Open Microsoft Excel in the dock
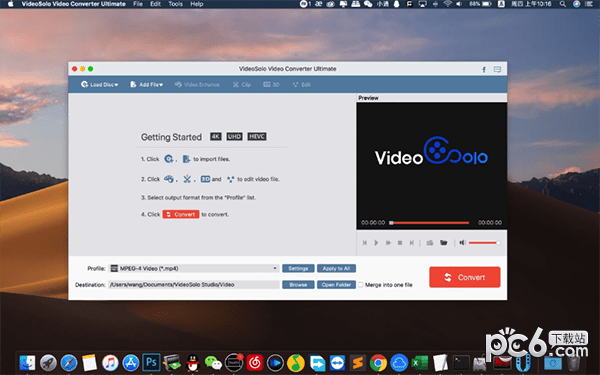This screenshot has height=375, width=600. (x=420, y=362)
